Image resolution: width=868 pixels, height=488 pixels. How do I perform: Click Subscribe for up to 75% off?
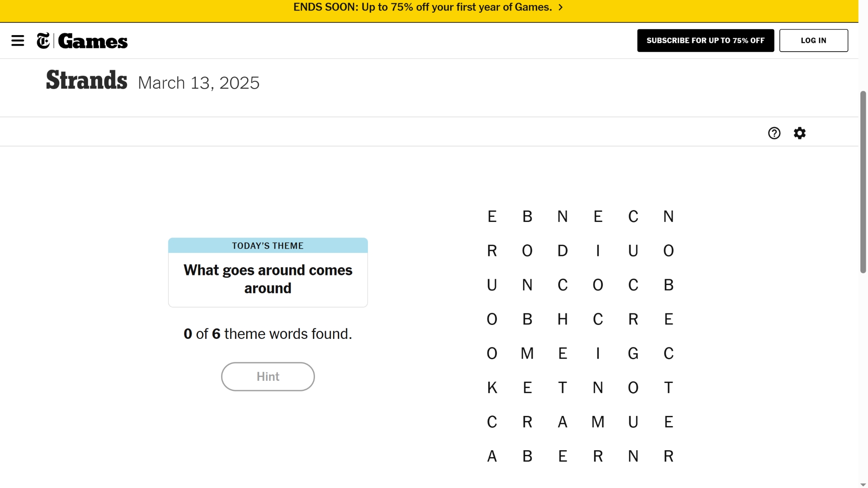pos(705,41)
